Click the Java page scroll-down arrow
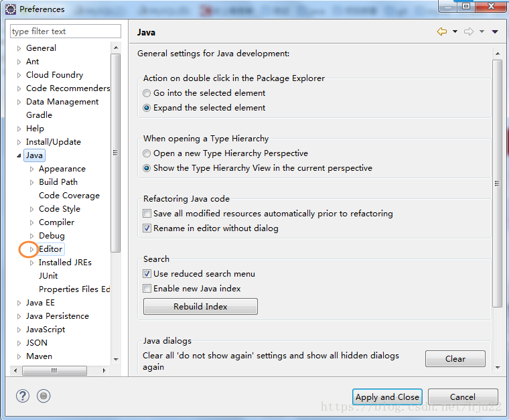 coord(498,368)
